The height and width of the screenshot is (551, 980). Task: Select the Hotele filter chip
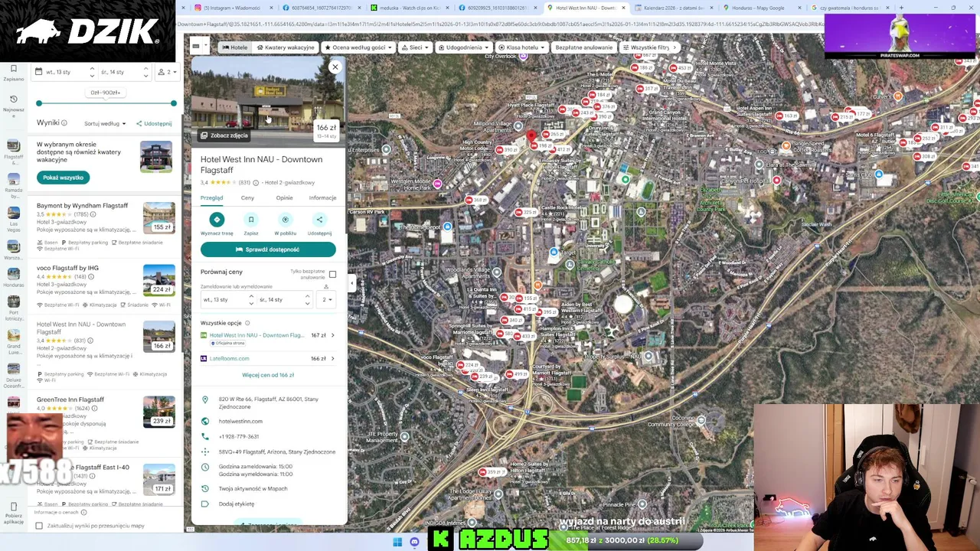coord(235,47)
